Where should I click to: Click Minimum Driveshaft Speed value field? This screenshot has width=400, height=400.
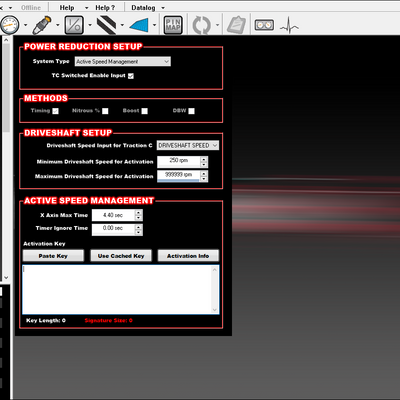[179, 162]
